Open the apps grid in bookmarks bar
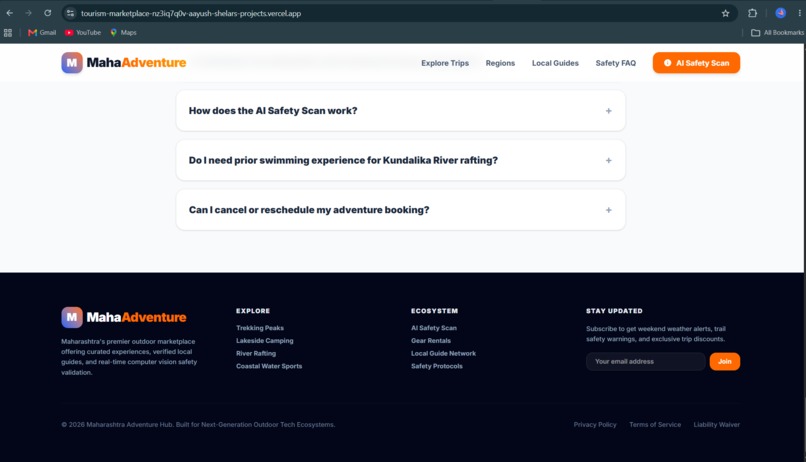The height and width of the screenshot is (462, 806). pyautogui.click(x=8, y=32)
